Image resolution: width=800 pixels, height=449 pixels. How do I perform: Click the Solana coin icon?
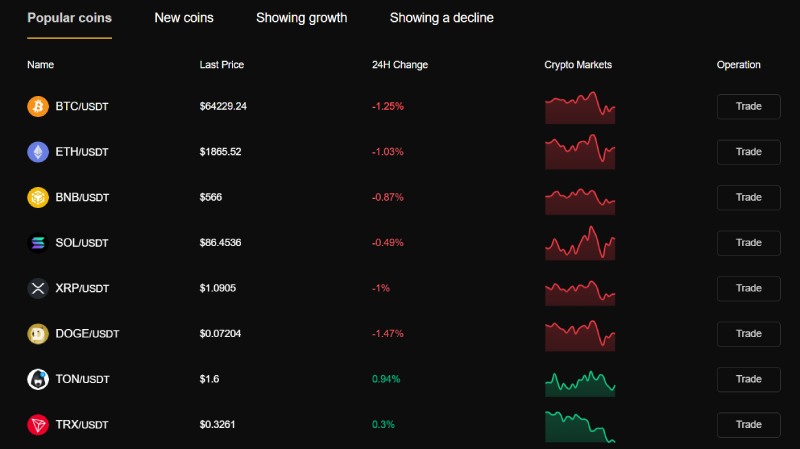[x=38, y=243]
